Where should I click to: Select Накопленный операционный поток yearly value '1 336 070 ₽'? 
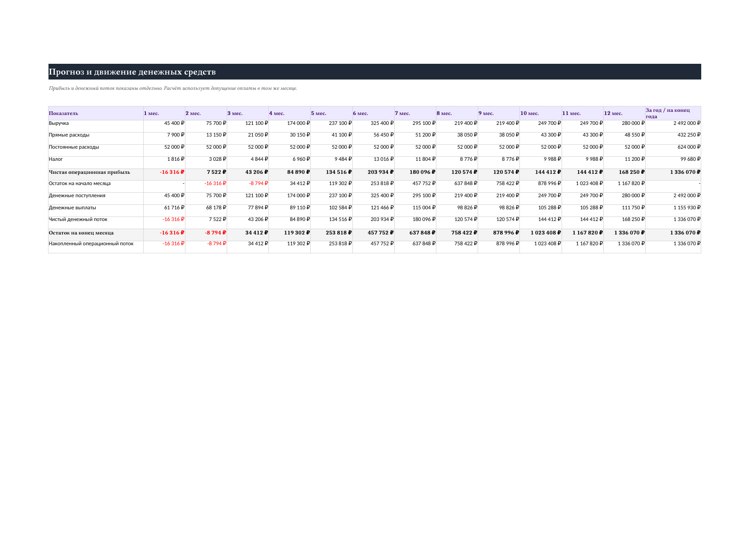(x=687, y=243)
